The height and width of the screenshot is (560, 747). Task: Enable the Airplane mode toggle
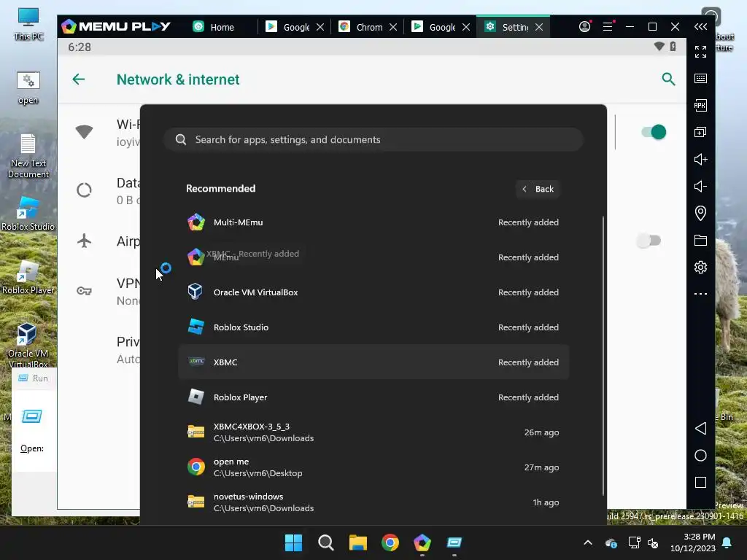tap(649, 241)
